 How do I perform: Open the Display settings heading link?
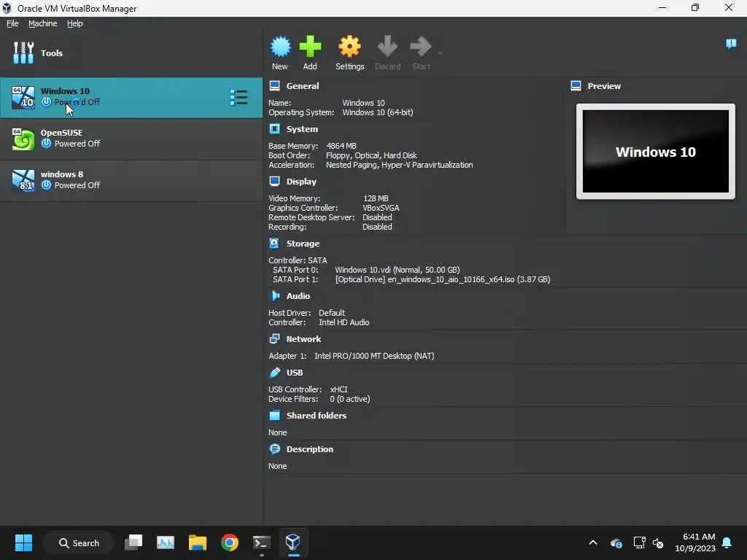(x=301, y=182)
